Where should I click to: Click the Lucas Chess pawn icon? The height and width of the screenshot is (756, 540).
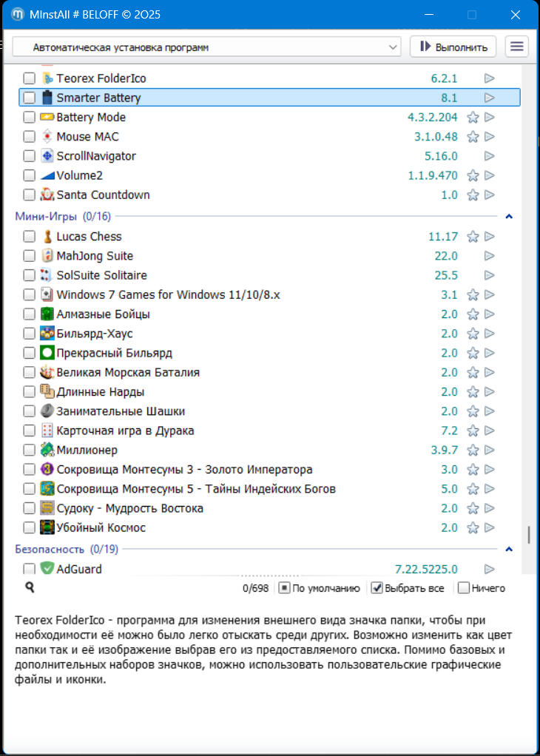[47, 237]
